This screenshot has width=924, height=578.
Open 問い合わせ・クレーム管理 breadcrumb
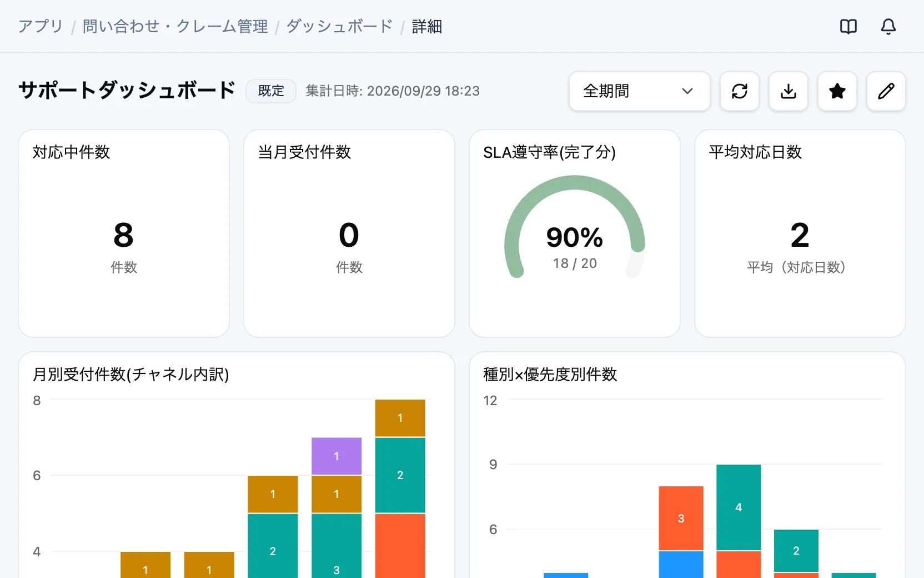point(175,26)
